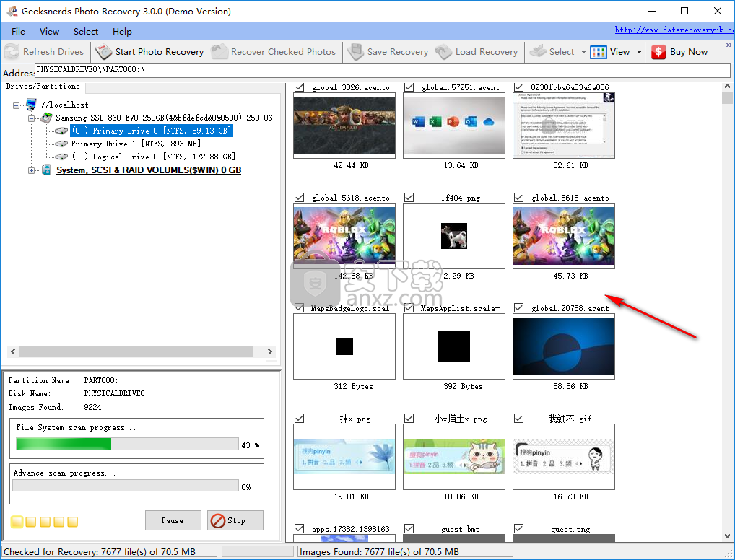Select (D:) Logical Drive 0 partition
The height and width of the screenshot is (560, 735).
point(153,157)
